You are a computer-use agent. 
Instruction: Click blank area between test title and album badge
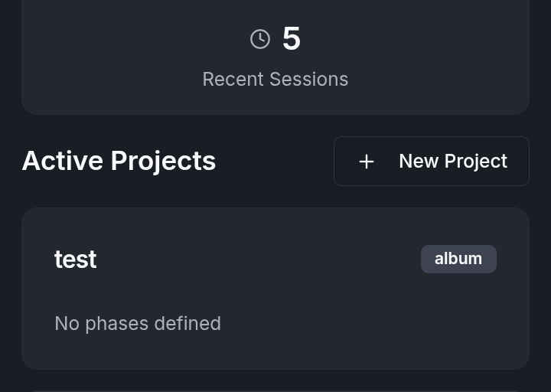(260, 260)
